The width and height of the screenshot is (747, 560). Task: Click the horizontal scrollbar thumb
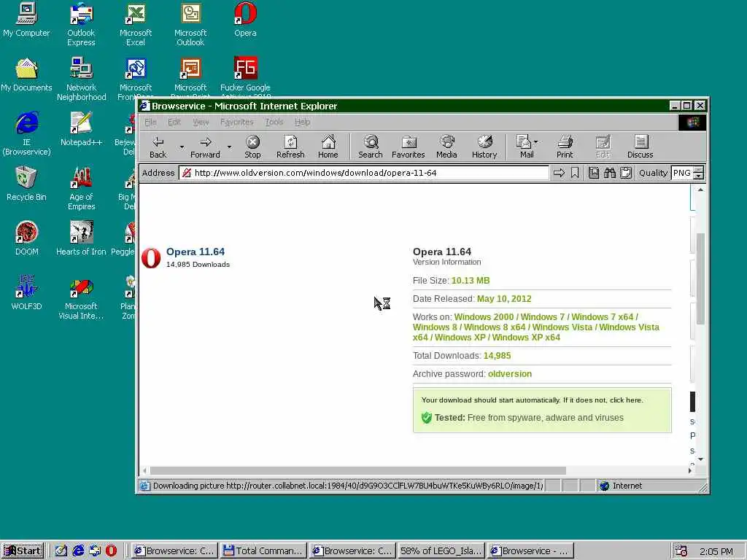[x=357, y=470]
